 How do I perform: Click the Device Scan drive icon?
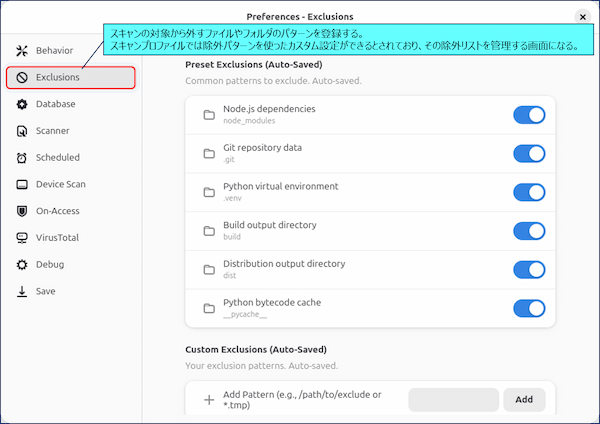pos(22,184)
